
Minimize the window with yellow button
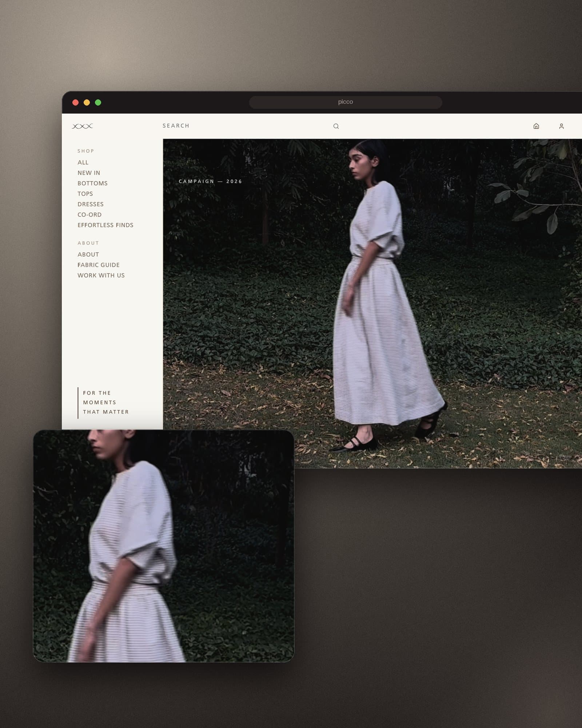coord(87,102)
